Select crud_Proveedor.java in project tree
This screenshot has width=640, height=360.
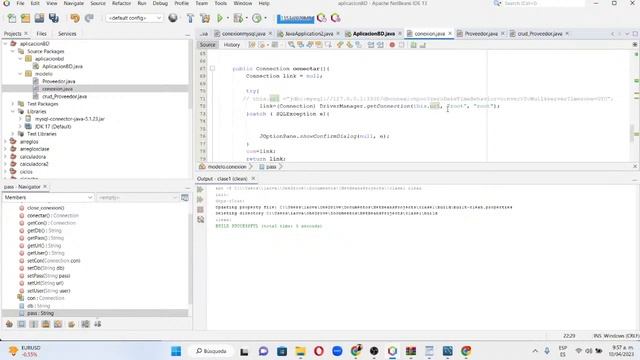[x=64, y=97]
